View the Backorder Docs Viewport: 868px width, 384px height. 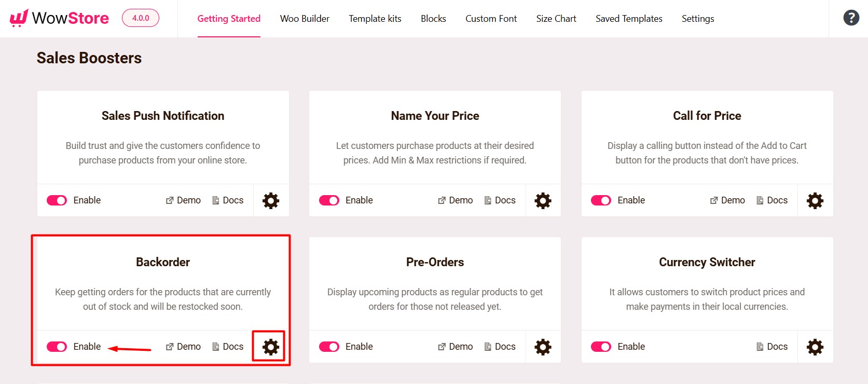227,346
